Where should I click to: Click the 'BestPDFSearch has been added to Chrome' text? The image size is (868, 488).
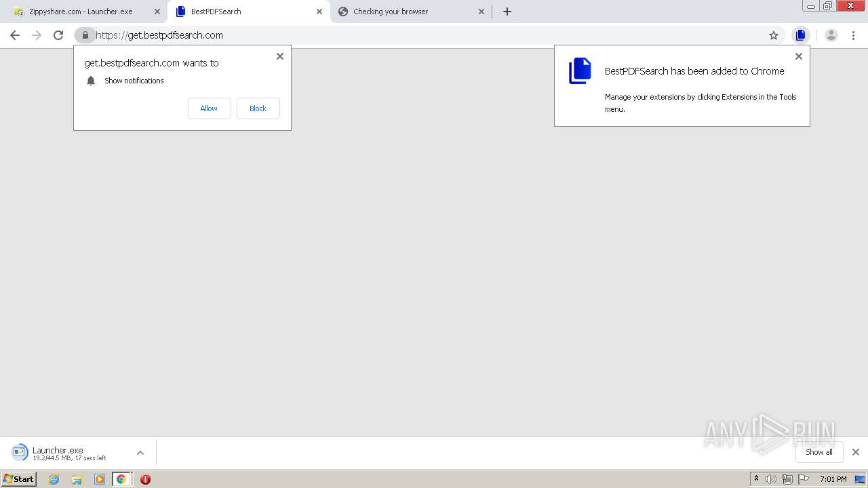click(x=694, y=71)
